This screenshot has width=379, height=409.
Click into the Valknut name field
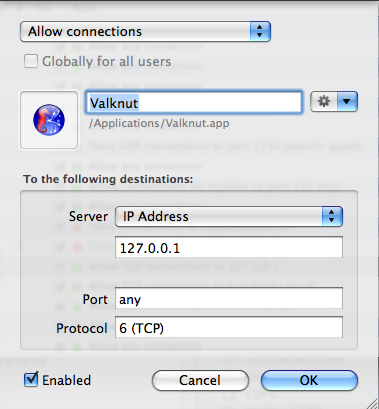click(x=194, y=103)
